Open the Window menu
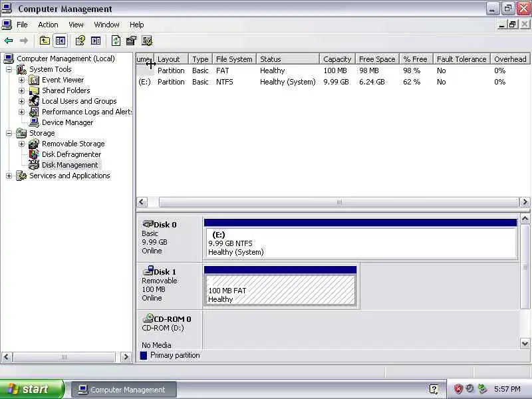 pos(106,25)
